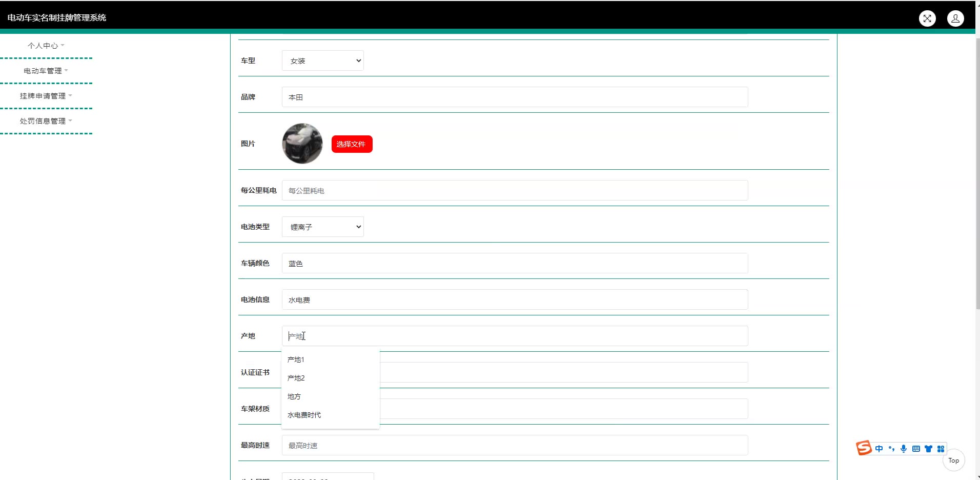Viewport: 980px width, 480px height.
Task: Click the 每公里耗电 input field
Action: point(515,190)
